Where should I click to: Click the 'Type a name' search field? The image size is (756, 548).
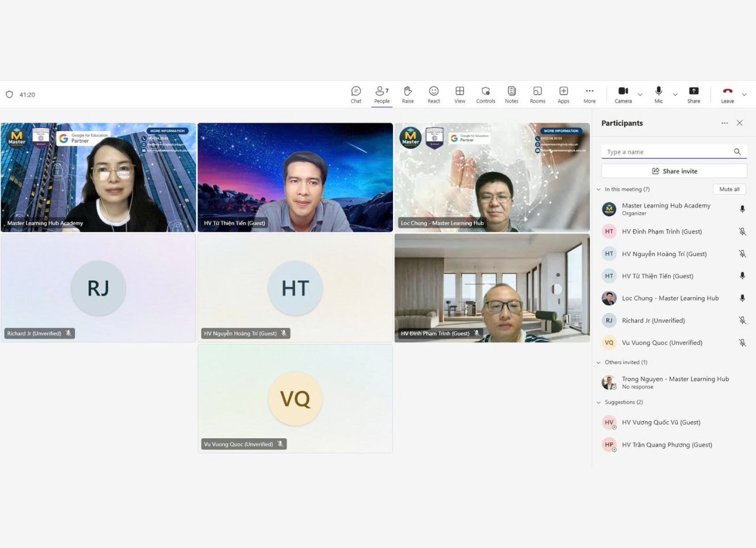[667, 152]
